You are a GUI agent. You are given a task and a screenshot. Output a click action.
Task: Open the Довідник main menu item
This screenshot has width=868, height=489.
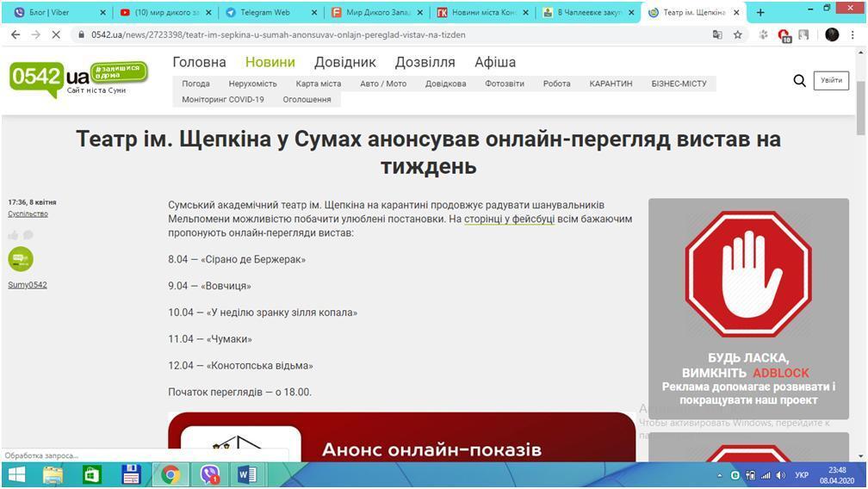344,62
